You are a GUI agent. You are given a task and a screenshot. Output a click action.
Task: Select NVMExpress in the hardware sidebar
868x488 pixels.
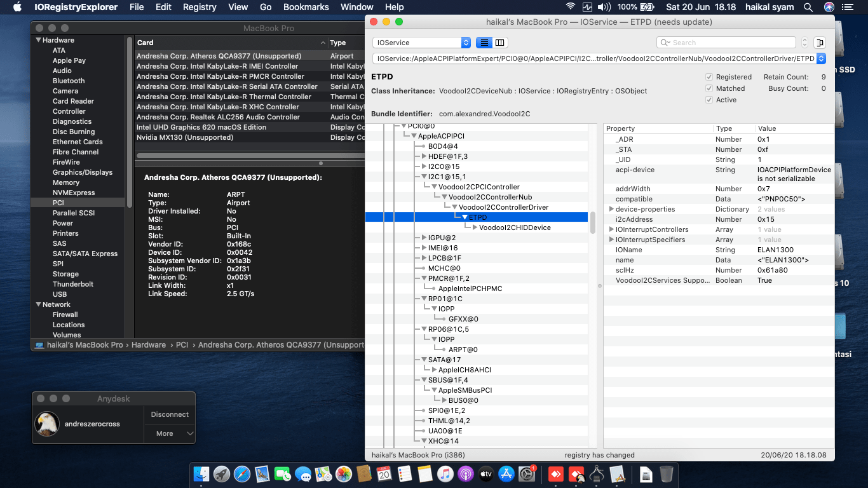click(74, 193)
